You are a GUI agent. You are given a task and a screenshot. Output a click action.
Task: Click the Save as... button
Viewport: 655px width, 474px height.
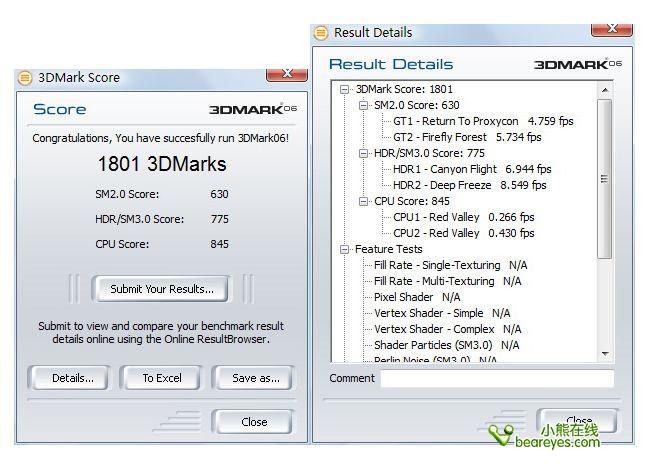(255, 378)
